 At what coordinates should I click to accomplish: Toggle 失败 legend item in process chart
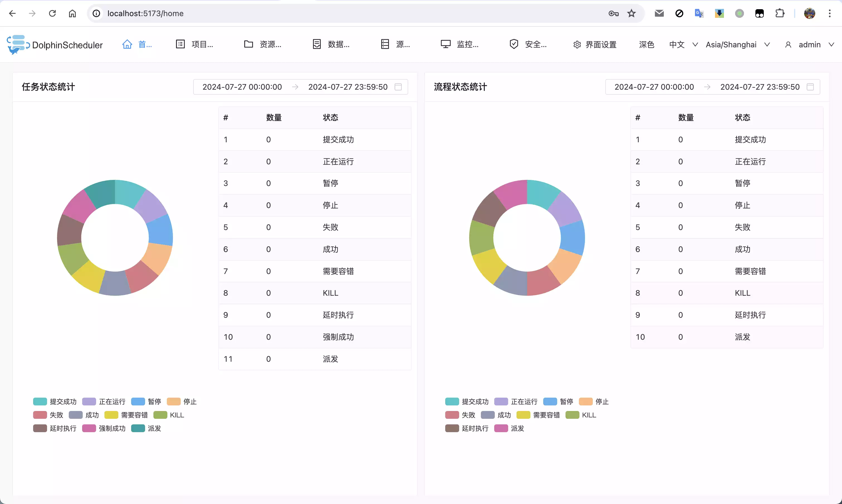[460, 415]
